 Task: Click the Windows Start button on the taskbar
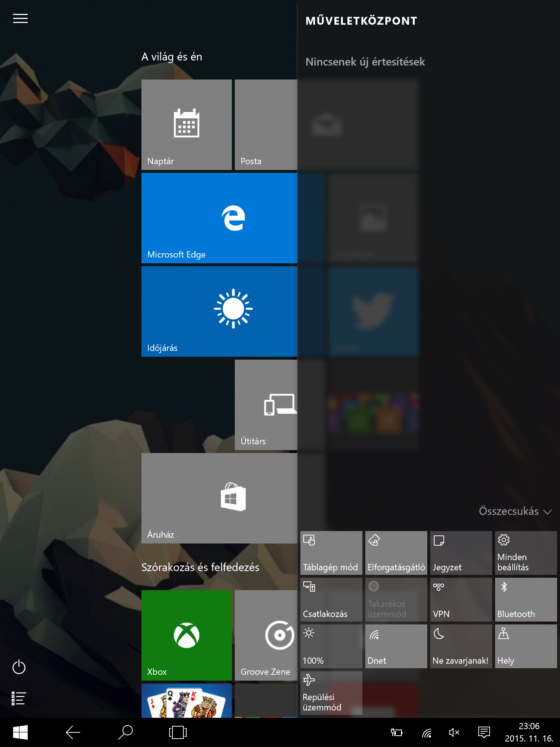20,732
